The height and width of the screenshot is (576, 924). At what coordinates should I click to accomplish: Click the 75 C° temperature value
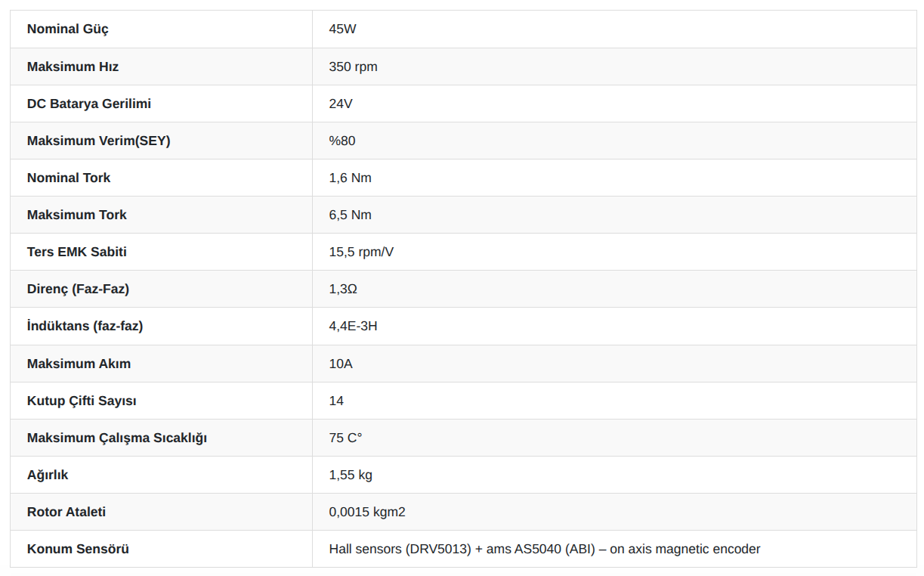point(345,438)
